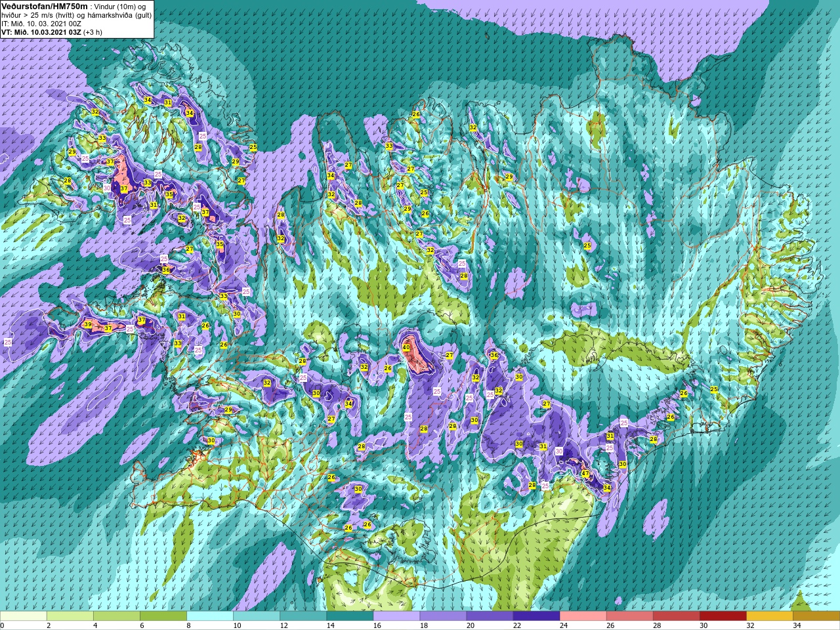Click the gold above-34 m/s legend swatch
Image resolution: width=840 pixels, height=630 pixels.
(816, 616)
